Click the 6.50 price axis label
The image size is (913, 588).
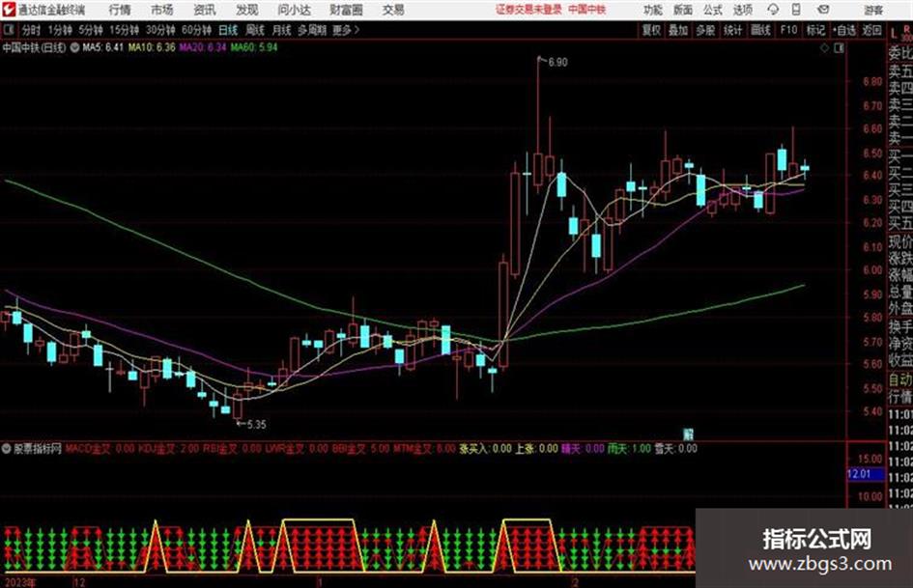[872, 154]
